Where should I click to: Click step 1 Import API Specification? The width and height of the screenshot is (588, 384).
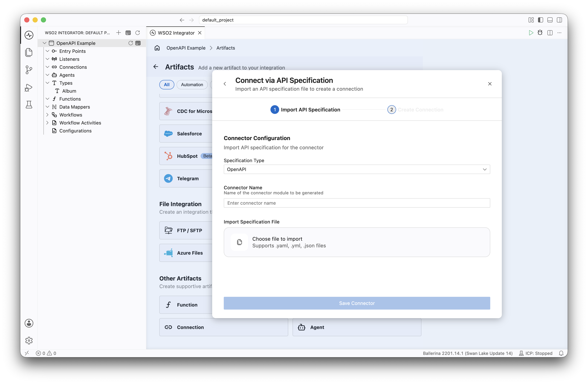click(305, 110)
